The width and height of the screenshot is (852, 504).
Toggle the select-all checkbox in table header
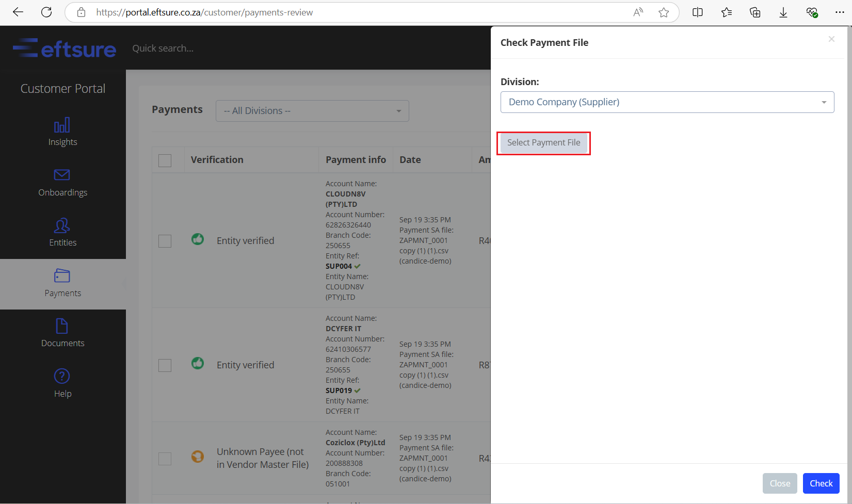[x=165, y=160]
